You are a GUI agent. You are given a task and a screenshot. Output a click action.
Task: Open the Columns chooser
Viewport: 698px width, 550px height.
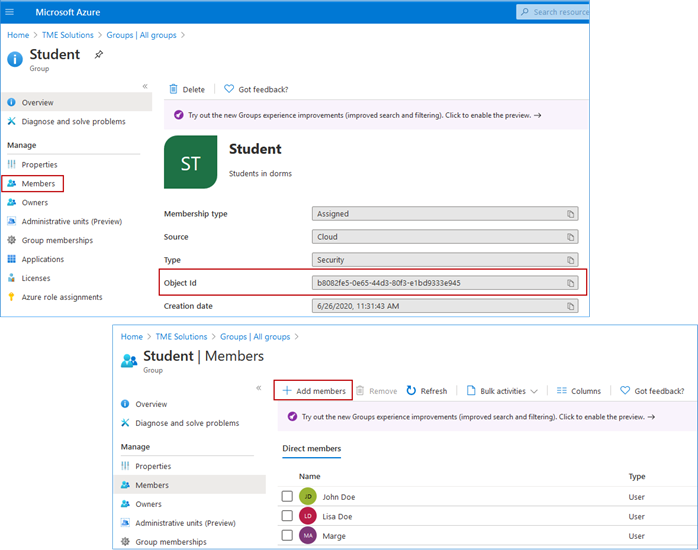579,391
